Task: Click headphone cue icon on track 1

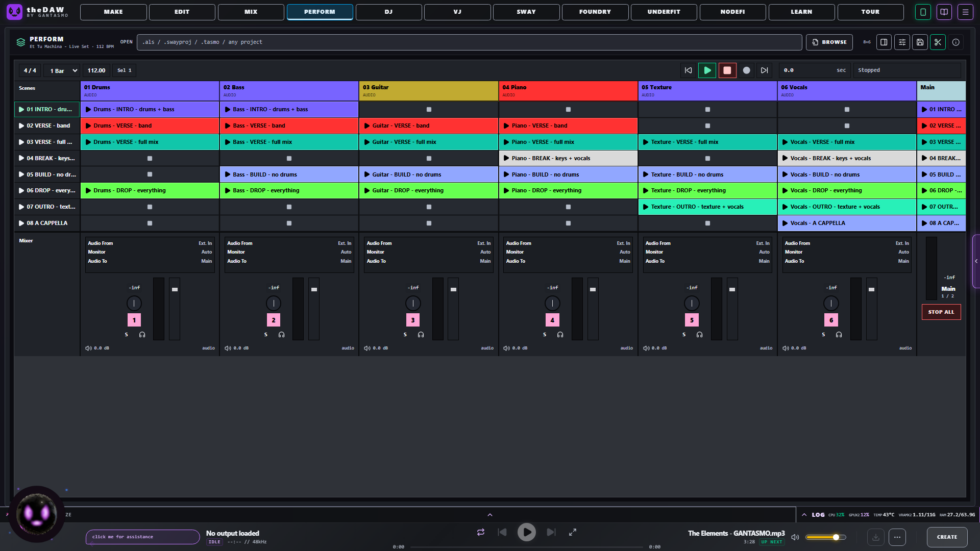Action: [x=142, y=335]
